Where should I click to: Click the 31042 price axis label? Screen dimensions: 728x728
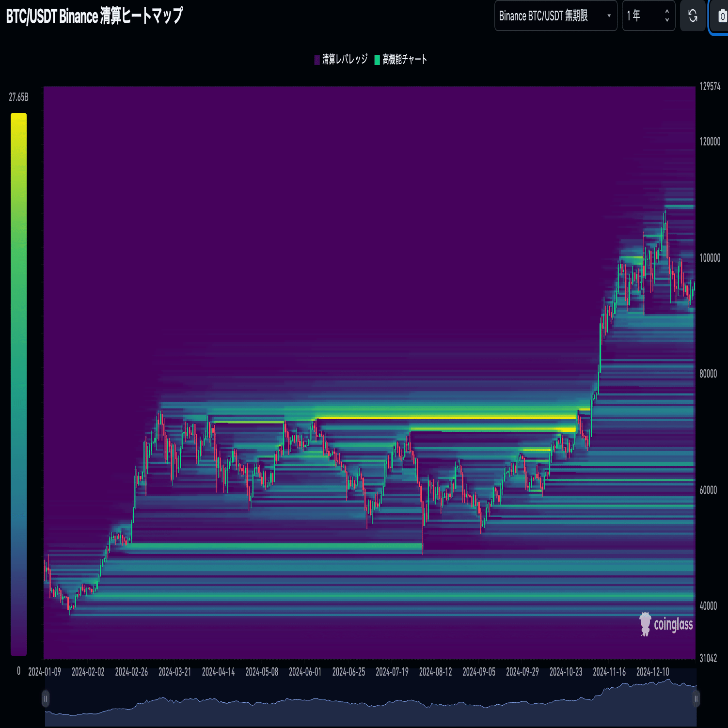click(x=708, y=658)
